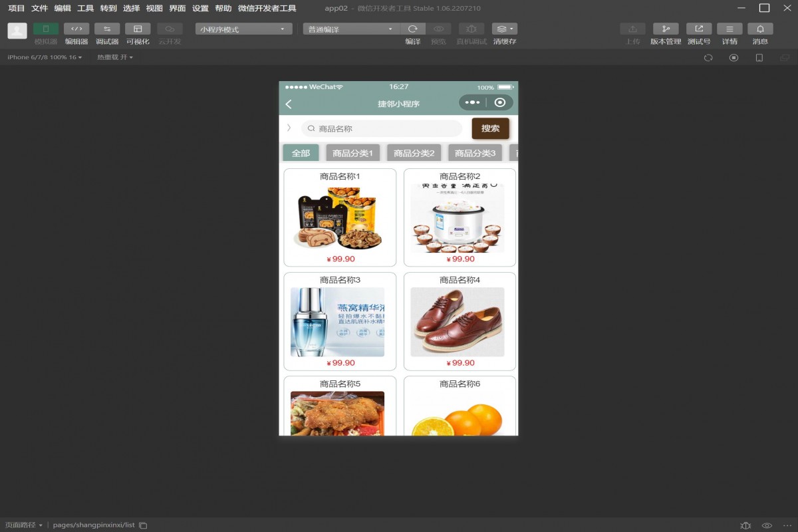Tap the back arrow in mini program header
This screenshot has height=532, width=798.
(289, 104)
